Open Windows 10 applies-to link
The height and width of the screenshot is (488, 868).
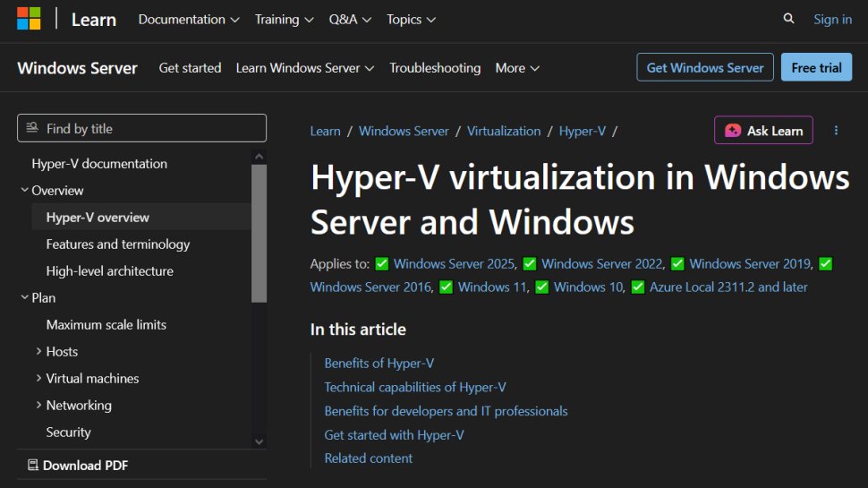click(x=589, y=287)
